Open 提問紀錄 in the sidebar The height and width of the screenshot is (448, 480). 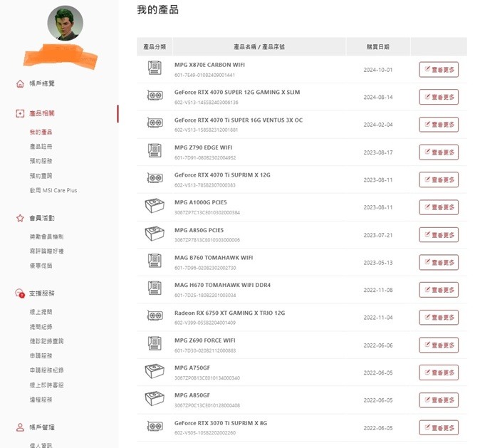click(41, 327)
